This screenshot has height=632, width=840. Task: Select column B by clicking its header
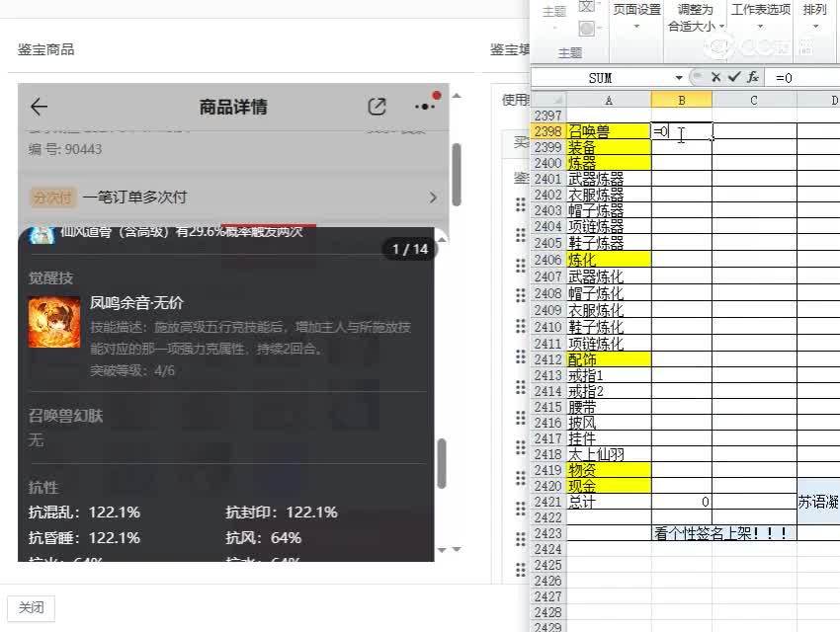(680, 99)
